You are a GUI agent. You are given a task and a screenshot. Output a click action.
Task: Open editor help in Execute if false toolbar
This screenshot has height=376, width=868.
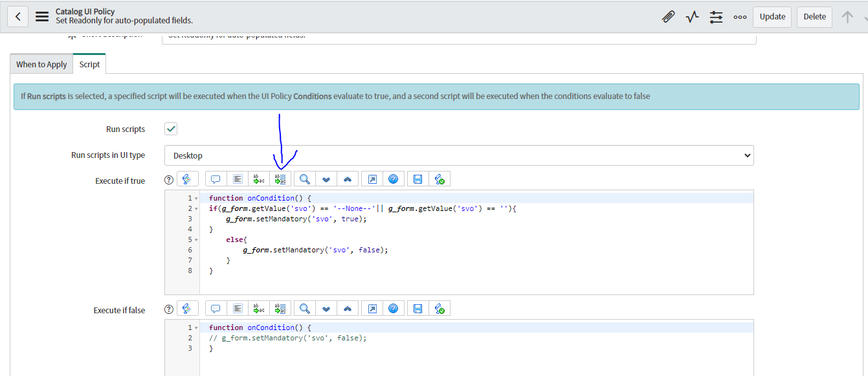pyautogui.click(x=394, y=309)
